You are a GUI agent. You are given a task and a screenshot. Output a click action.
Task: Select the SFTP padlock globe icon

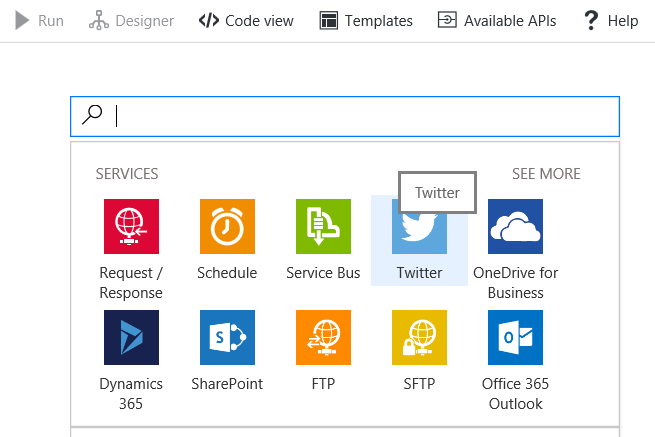pyautogui.click(x=419, y=337)
